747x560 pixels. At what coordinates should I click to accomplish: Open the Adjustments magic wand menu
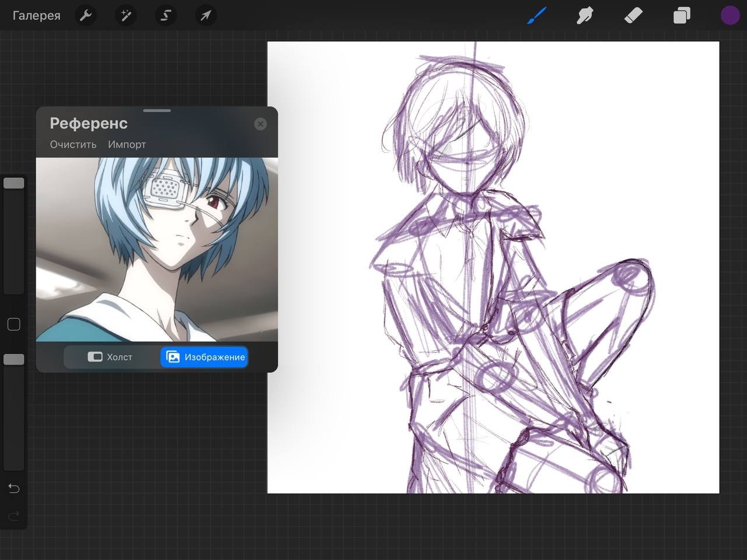(x=125, y=15)
